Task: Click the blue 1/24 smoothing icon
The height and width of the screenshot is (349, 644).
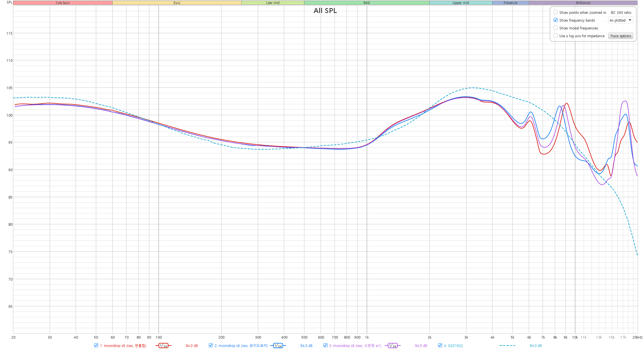Action: pos(278,346)
